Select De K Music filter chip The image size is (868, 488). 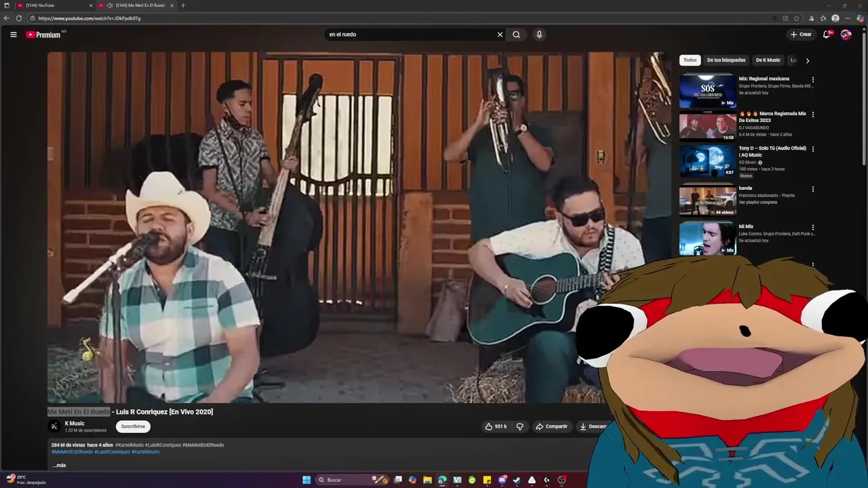coord(768,60)
